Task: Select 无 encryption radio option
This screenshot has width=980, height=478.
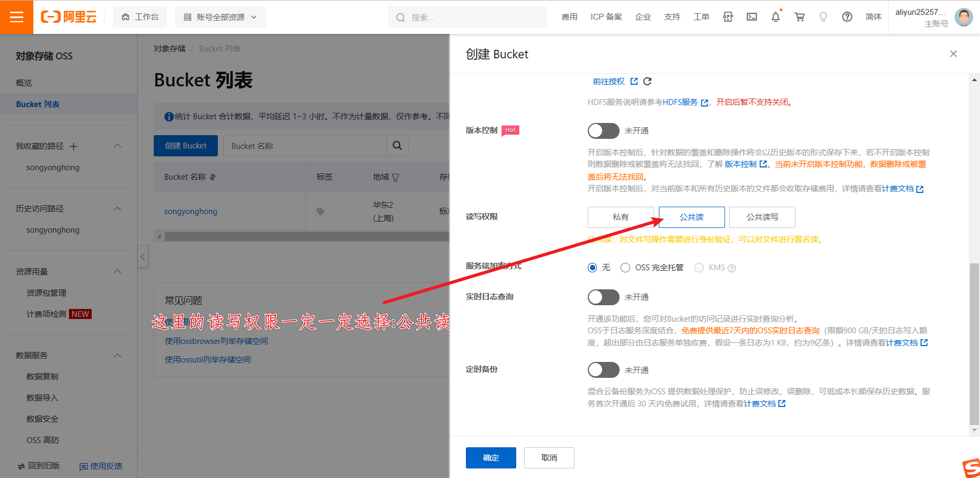Action: tap(593, 268)
